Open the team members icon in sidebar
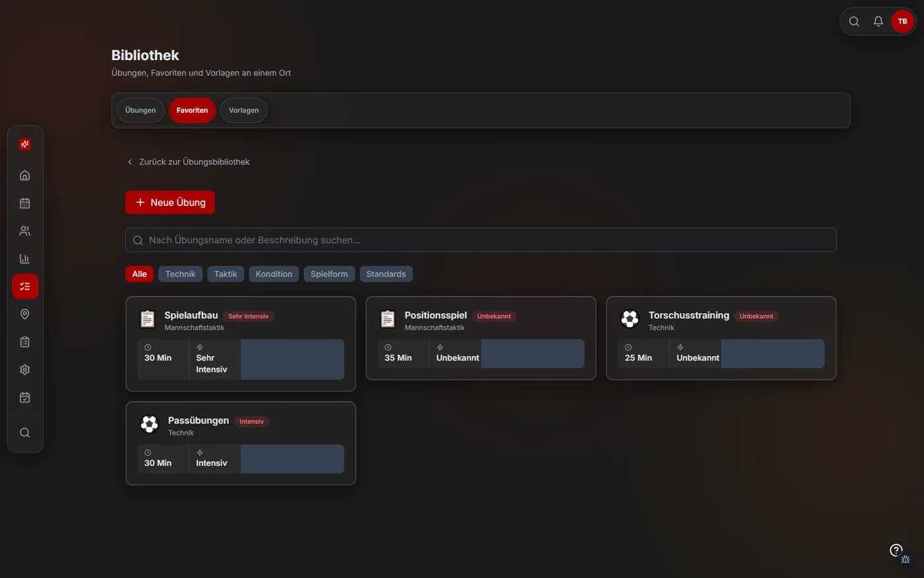 pyautogui.click(x=25, y=231)
